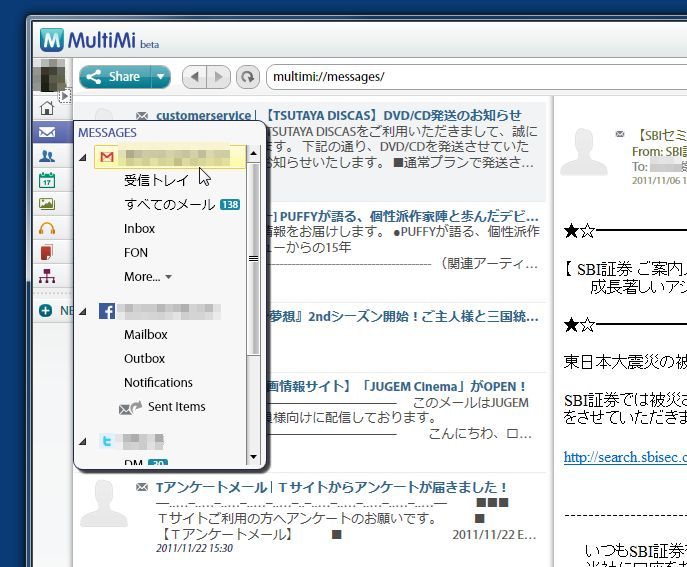Click the scroll up arrow in Messages panel
This screenshot has width=687, height=567.
point(253,154)
